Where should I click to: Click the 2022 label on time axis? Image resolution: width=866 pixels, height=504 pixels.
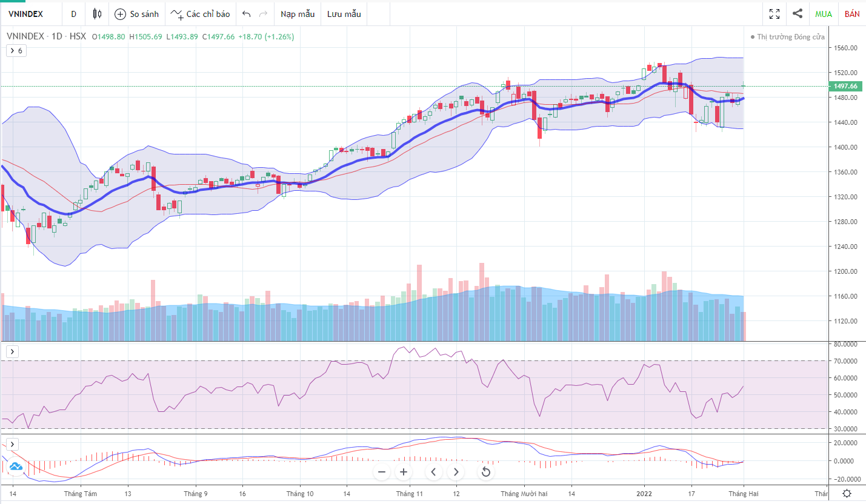(644, 494)
